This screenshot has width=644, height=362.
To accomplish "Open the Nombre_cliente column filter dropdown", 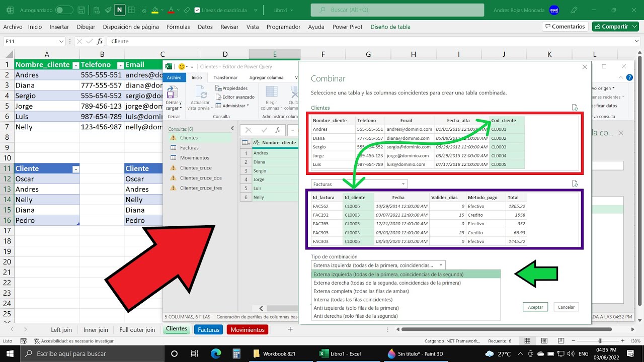I will [x=75, y=65].
